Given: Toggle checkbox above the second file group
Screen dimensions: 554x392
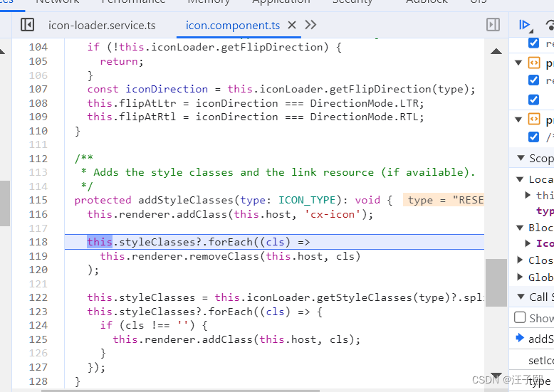Looking at the screenshot, I should tap(533, 100).
